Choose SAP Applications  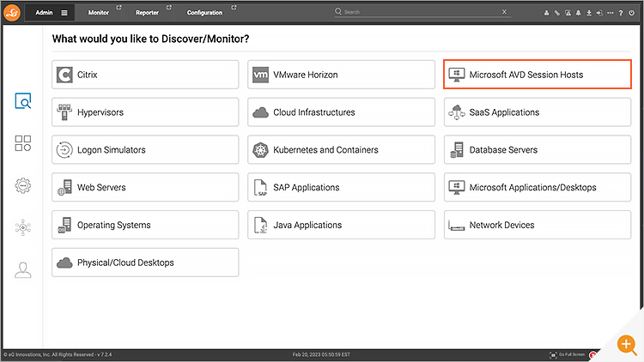(341, 187)
